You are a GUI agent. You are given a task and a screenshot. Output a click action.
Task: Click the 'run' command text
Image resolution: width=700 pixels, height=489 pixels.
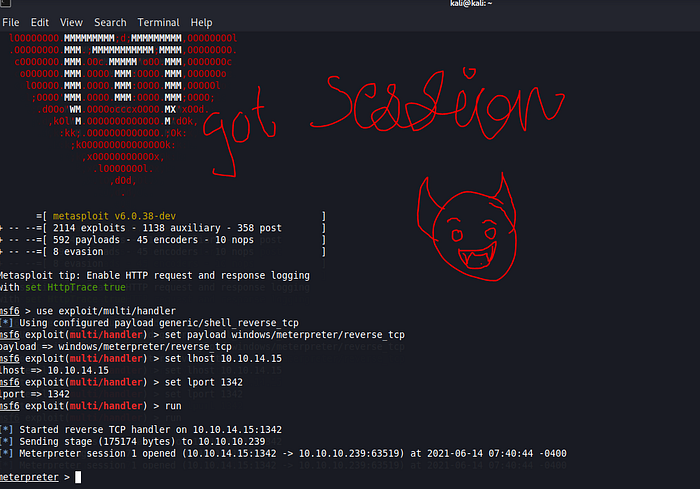(173, 406)
